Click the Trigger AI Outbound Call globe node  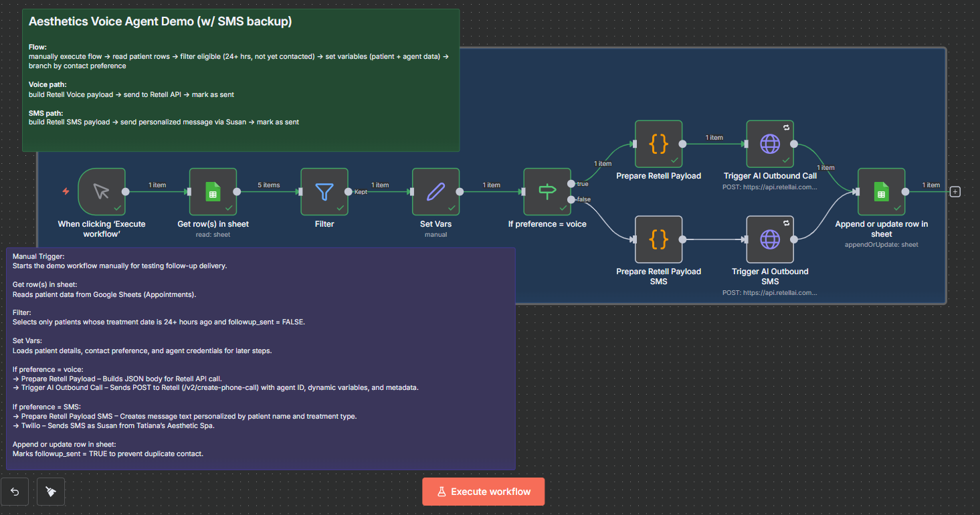click(770, 144)
